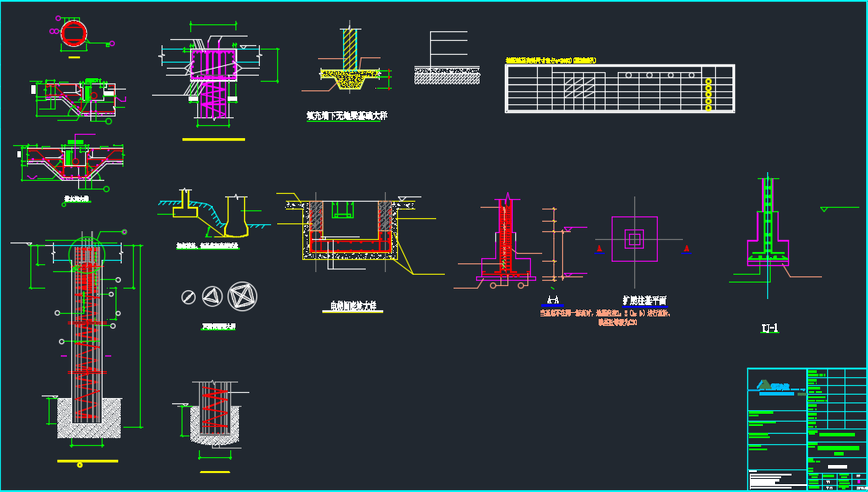Click the magenta nested squares footing plan
Image resolution: width=868 pixels, height=492 pixels.
pos(634,239)
